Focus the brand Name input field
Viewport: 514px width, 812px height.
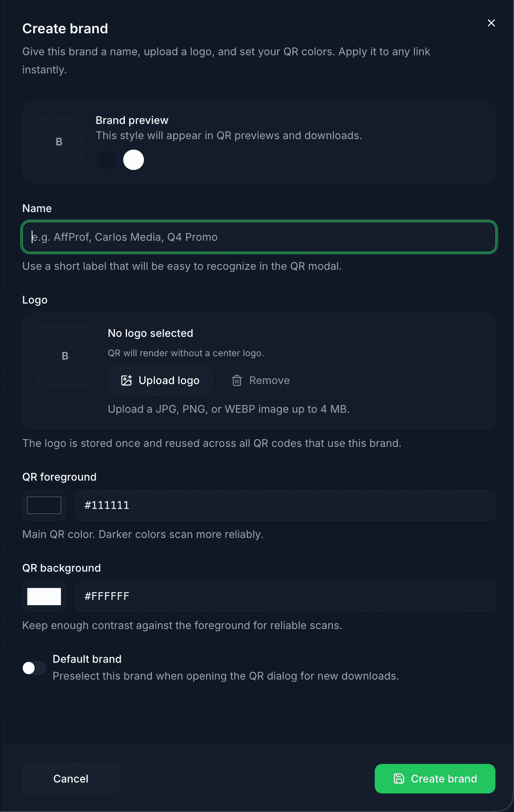coord(259,237)
